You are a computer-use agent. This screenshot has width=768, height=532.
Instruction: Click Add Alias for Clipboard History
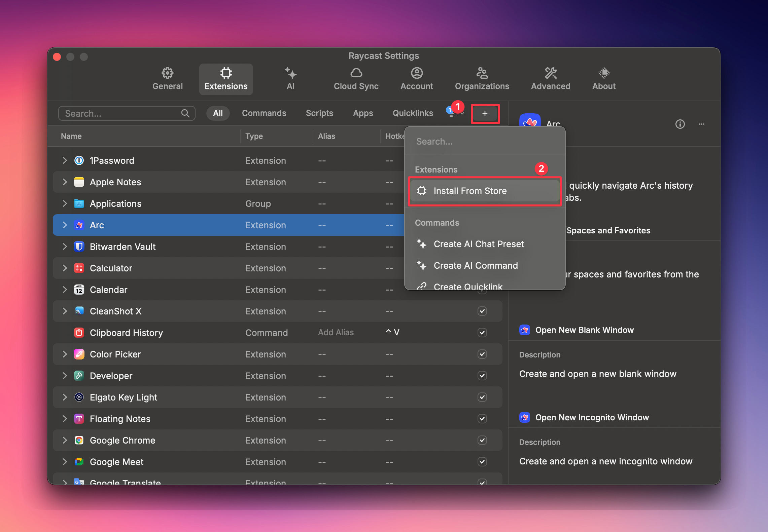click(x=336, y=333)
